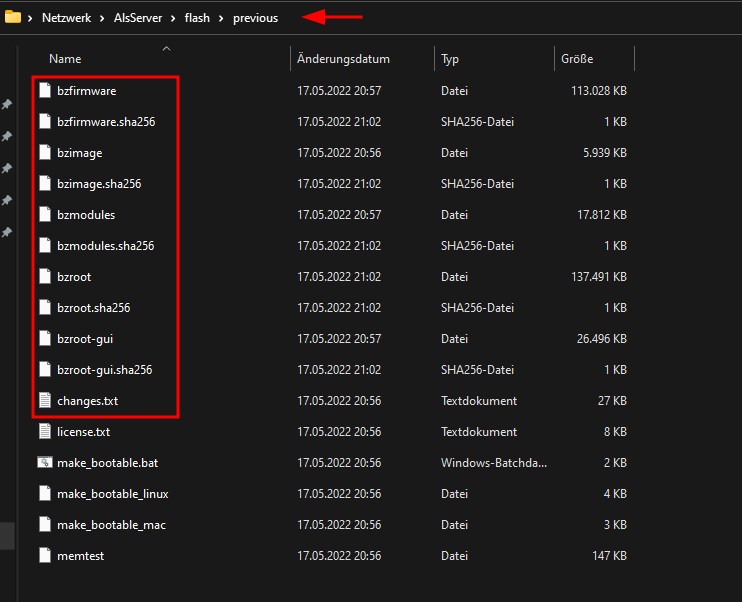742x602 pixels.
Task: Select the bzmodules.sha256 file name
Action: point(106,246)
